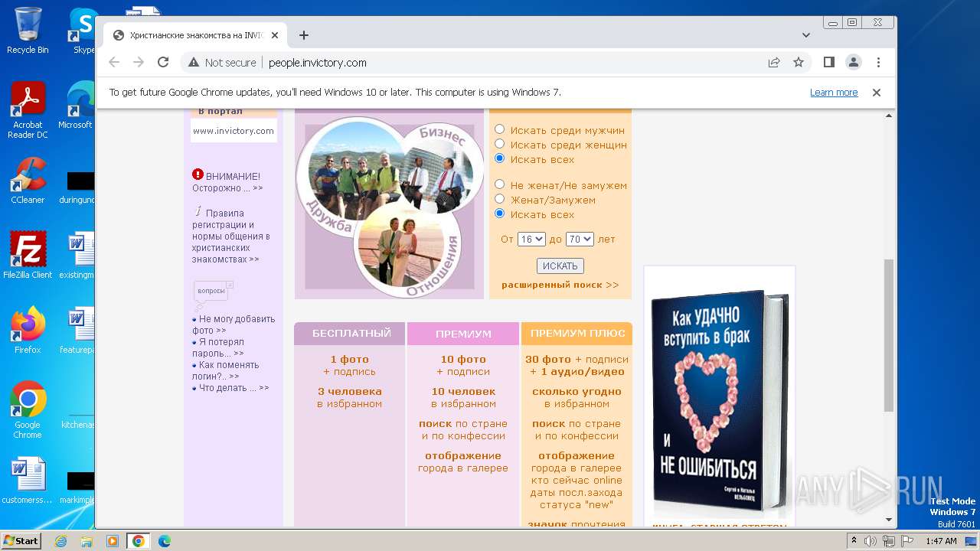Reload the page with the refresh icon

point(163,62)
